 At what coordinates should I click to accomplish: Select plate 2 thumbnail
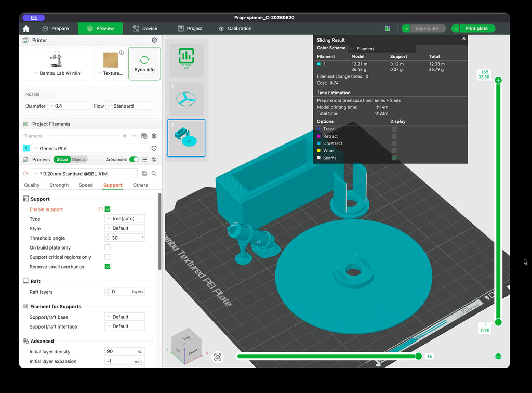187,138
